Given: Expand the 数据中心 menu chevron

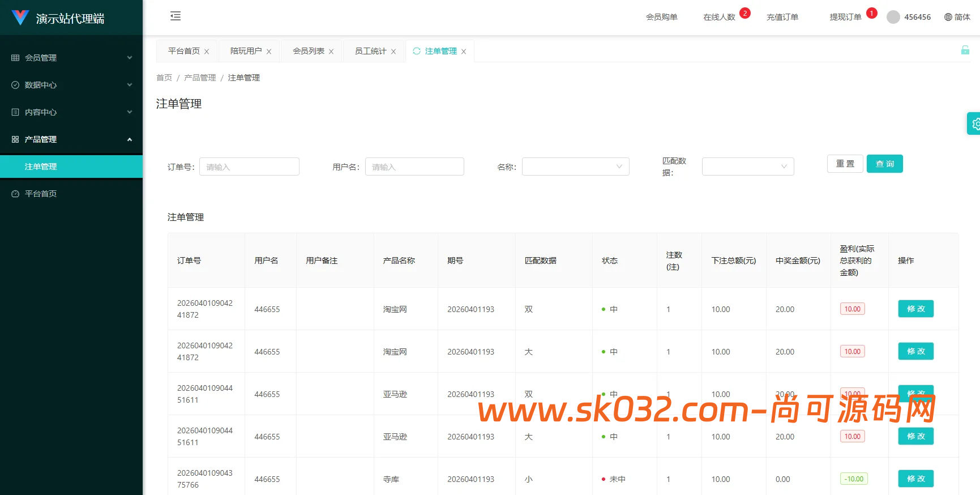Looking at the screenshot, I should (x=130, y=85).
